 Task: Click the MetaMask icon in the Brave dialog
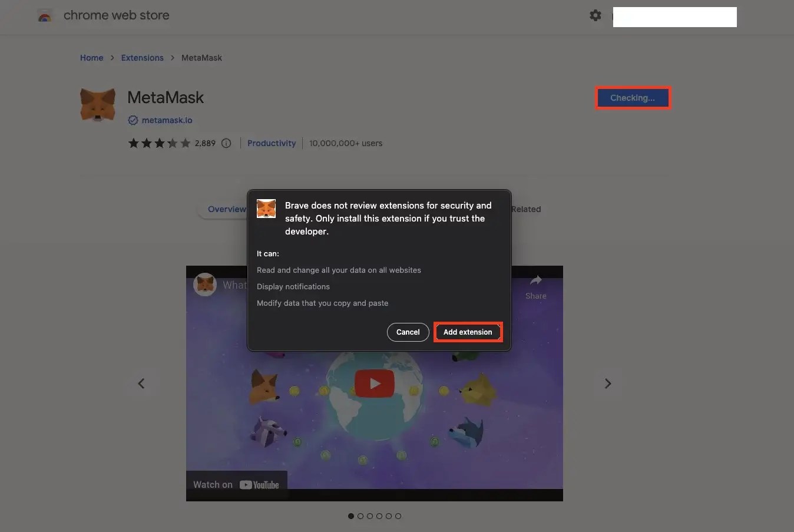[x=266, y=208]
